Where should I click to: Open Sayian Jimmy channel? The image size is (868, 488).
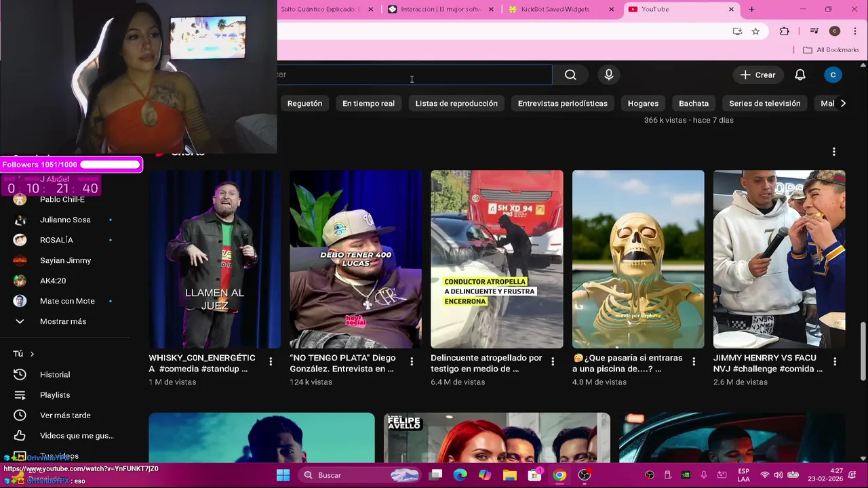(64, 260)
